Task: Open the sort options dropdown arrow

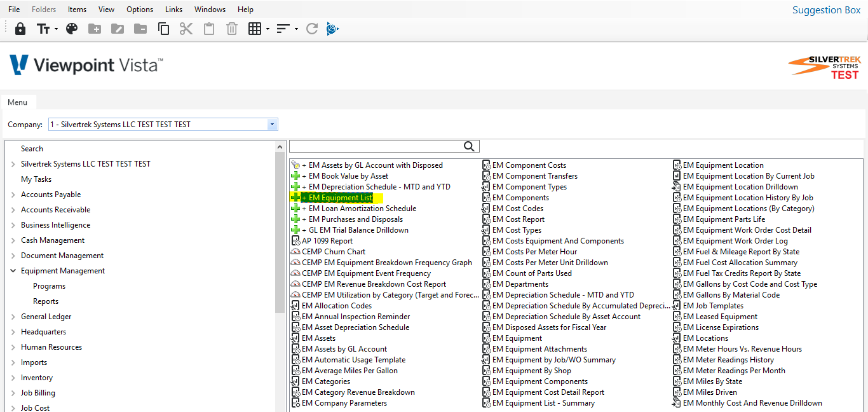Action: tap(296, 29)
